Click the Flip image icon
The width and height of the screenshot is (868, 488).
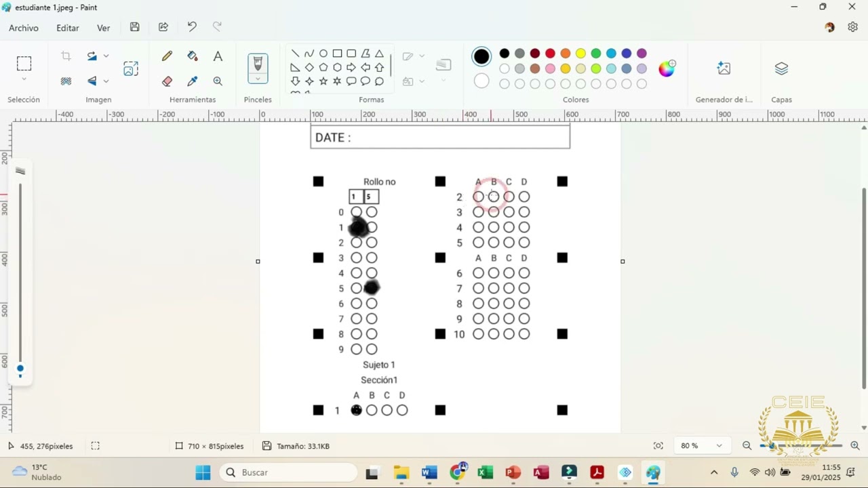point(92,81)
